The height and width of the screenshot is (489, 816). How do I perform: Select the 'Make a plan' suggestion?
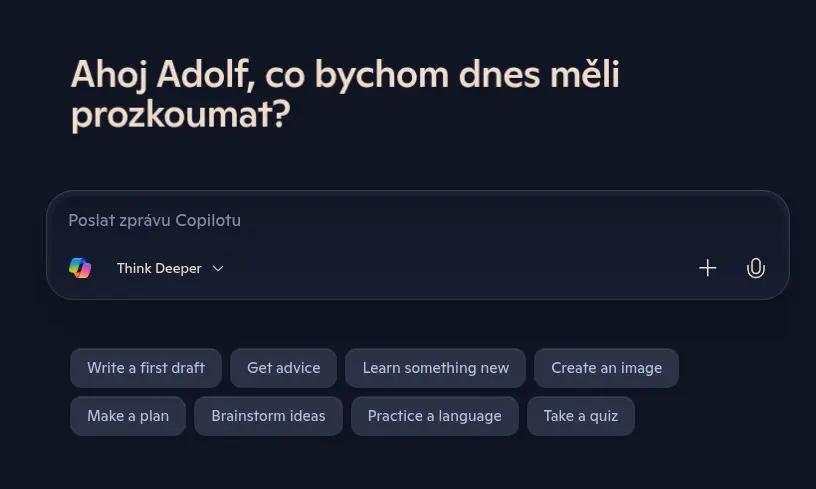[x=128, y=416]
